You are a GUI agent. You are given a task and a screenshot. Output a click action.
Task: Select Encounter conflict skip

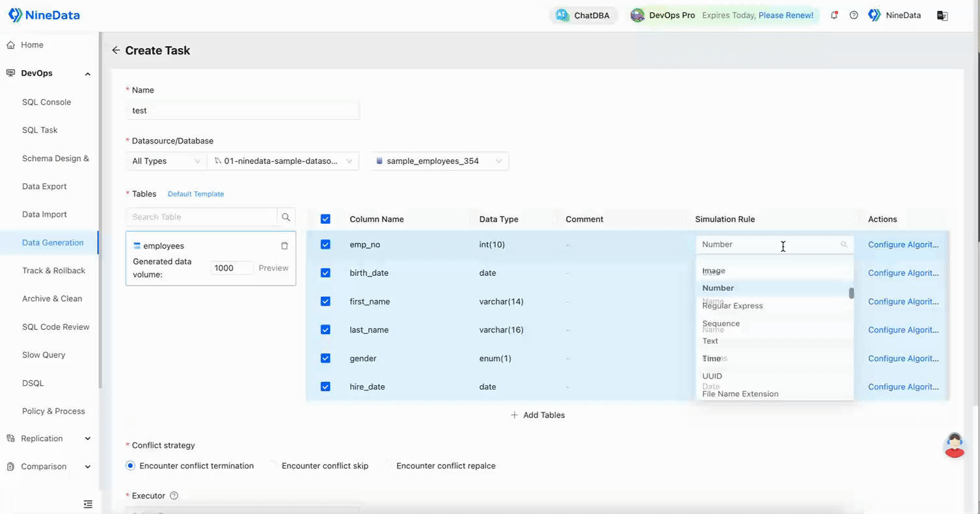point(319,466)
